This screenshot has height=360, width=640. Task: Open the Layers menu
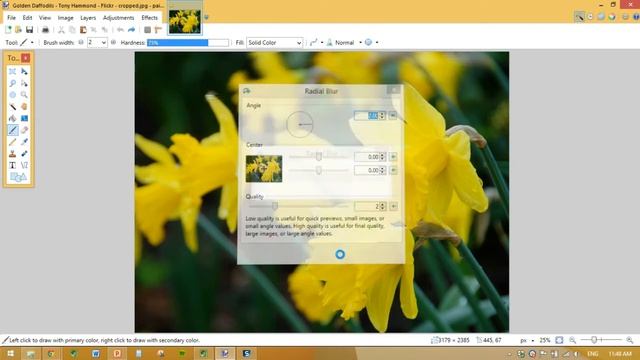(88, 18)
